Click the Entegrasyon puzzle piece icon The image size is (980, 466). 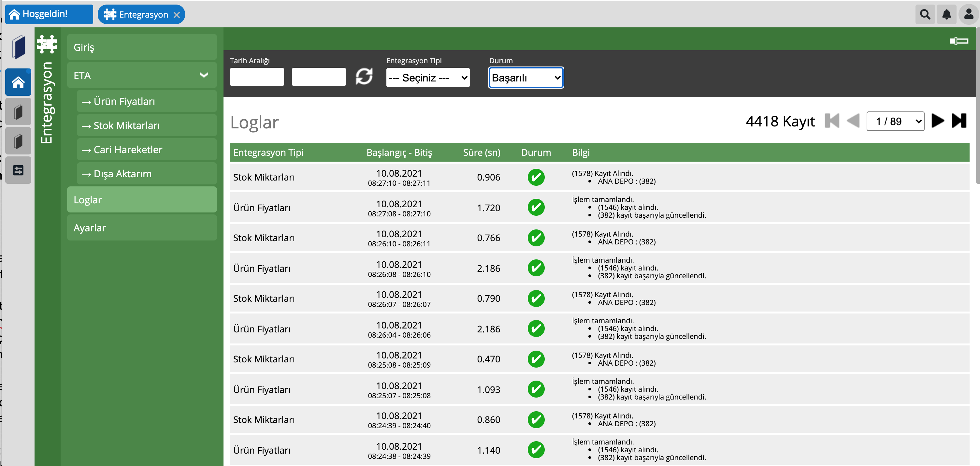[47, 44]
